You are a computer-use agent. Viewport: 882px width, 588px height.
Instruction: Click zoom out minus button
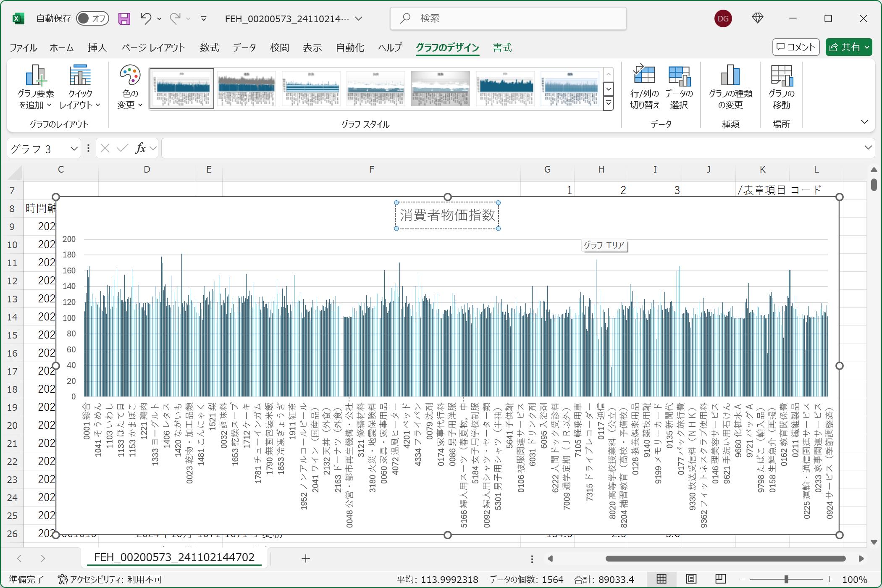742,580
